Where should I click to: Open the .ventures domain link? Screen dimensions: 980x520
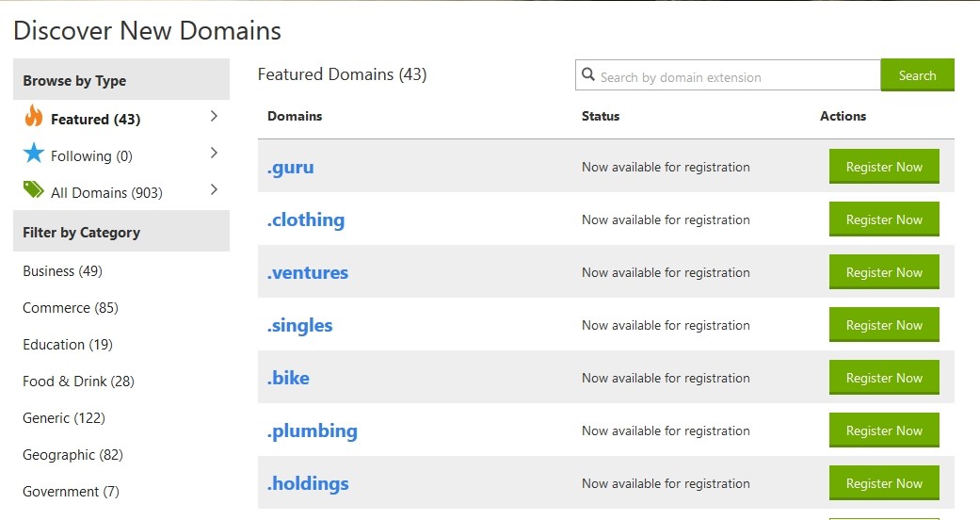[x=308, y=273]
